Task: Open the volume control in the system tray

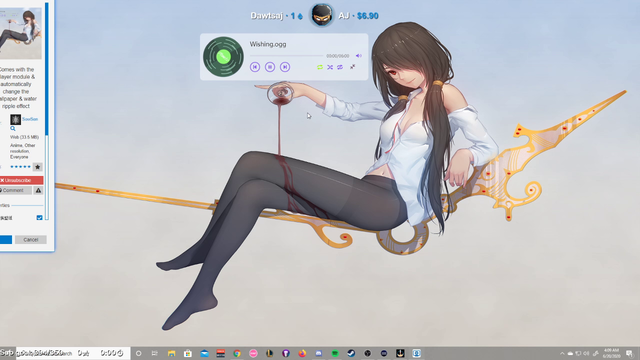Action: coord(586,353)
